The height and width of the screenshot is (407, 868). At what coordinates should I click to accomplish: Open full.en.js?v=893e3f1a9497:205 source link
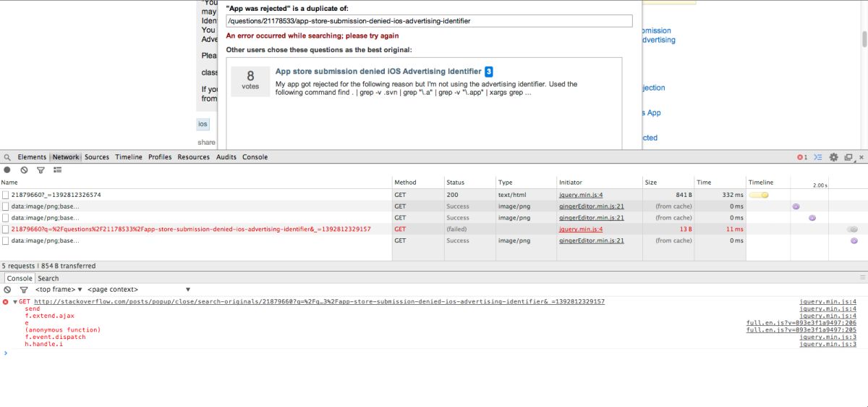coord(801,330)
